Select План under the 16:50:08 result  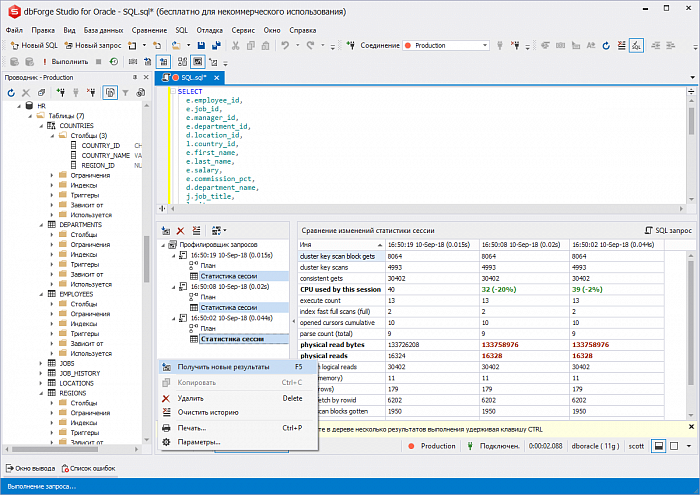[208, 297]
